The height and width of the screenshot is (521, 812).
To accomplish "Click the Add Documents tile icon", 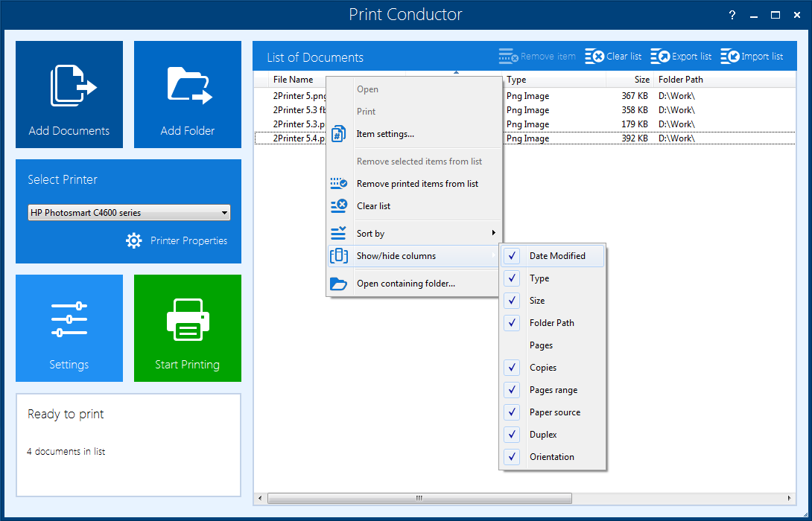I will (x=72, y=87).
